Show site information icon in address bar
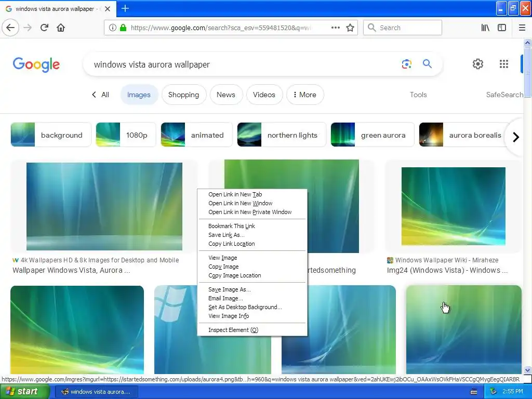Image resolution: width=532 pixels, height=399 pixels. pyautogui.click(x=113, y=28)
